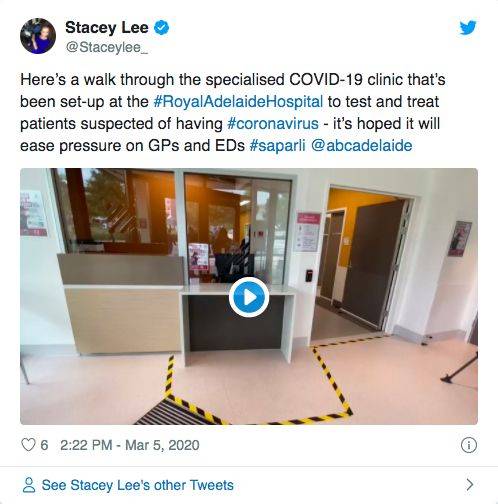498x504 pixels.
Task: Click Stacey Lee's profile avatar
Action: 38,36
